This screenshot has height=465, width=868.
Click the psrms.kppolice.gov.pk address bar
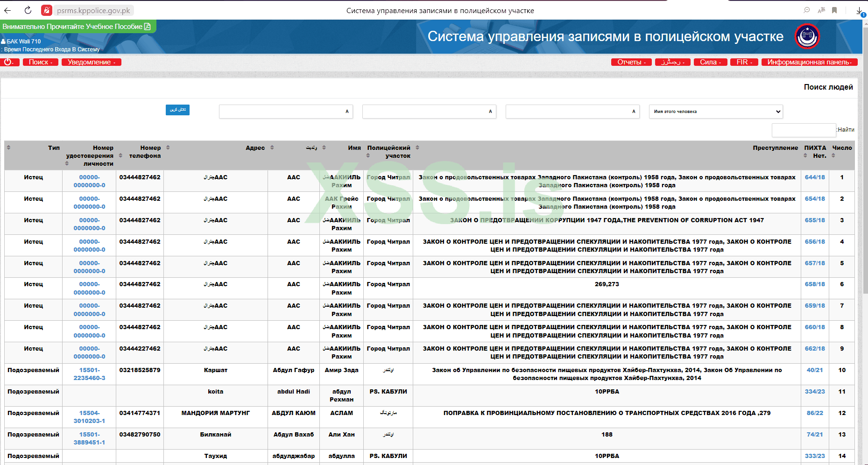[94, 10]
